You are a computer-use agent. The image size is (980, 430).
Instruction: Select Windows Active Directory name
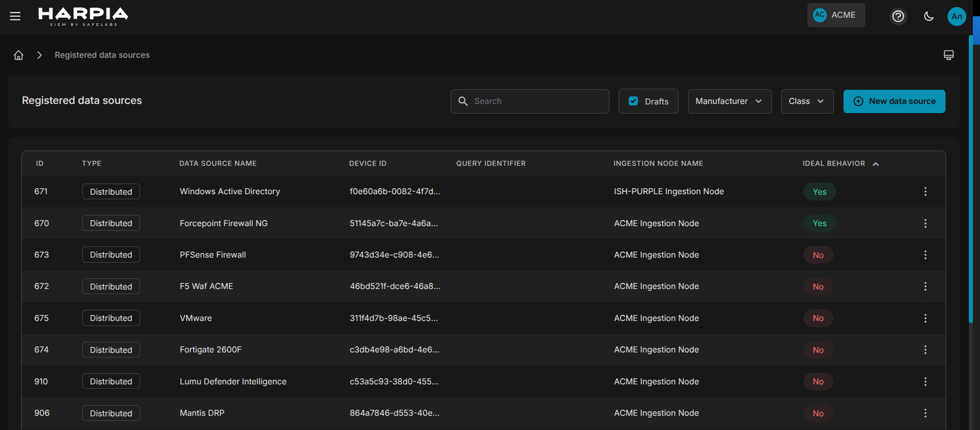point(230,191)
